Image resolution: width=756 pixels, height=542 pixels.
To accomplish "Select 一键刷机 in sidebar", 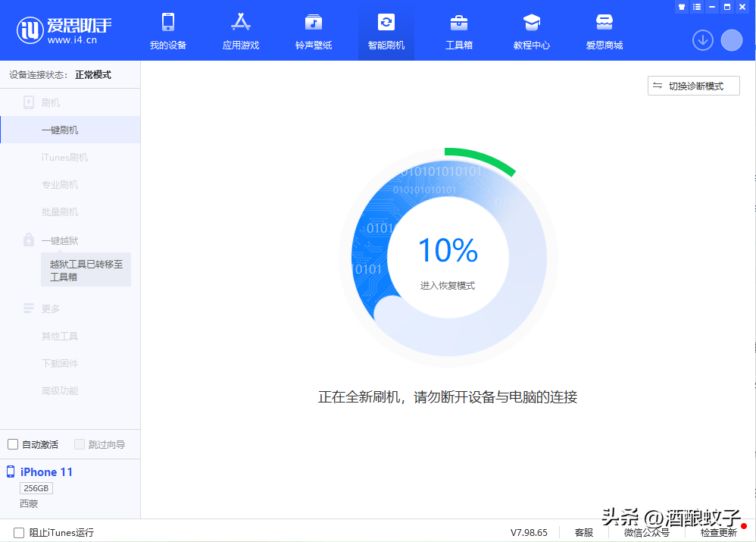I will tap(70, 130).
